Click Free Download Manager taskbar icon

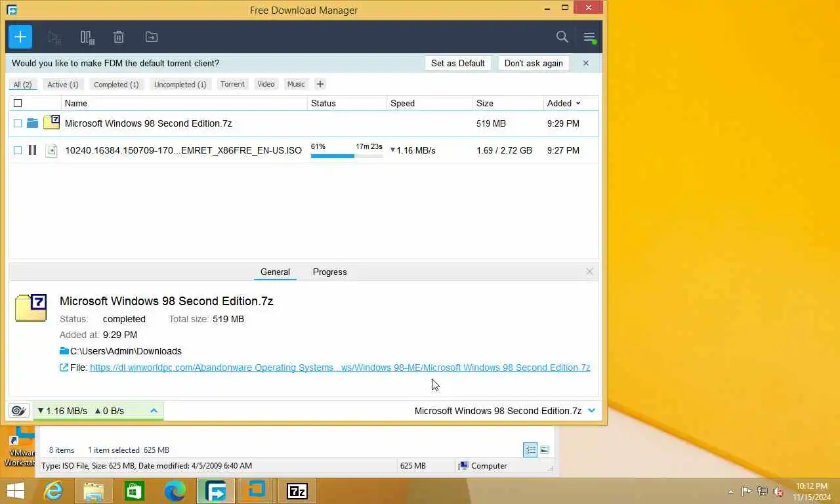pyautogui.click(x=216, y=490)
